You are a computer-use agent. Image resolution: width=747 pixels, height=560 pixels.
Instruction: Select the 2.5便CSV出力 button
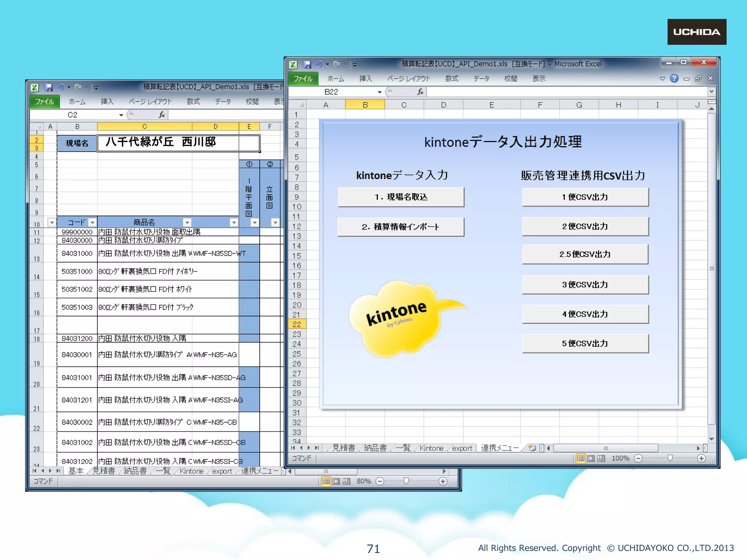tap(585, 254)
